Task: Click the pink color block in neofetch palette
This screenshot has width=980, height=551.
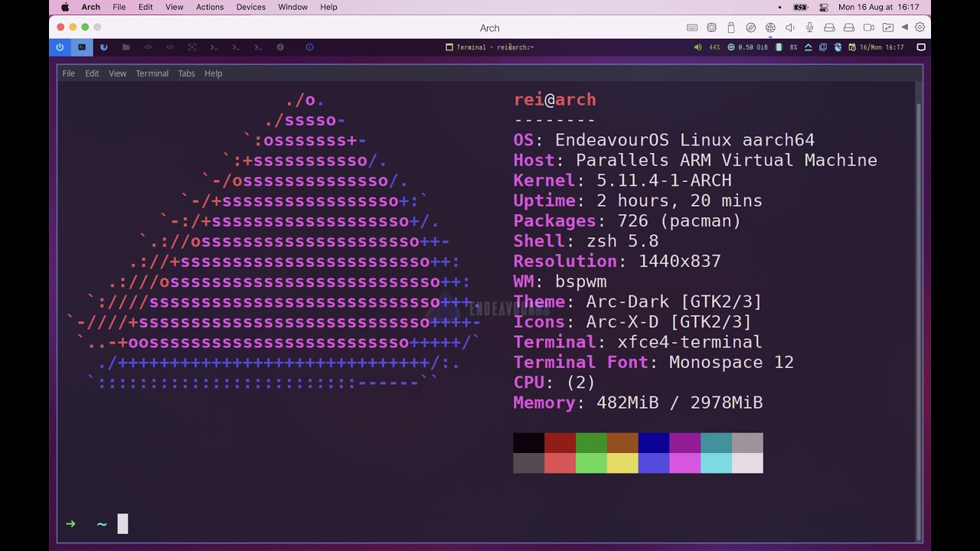Action: pos(685,463)
